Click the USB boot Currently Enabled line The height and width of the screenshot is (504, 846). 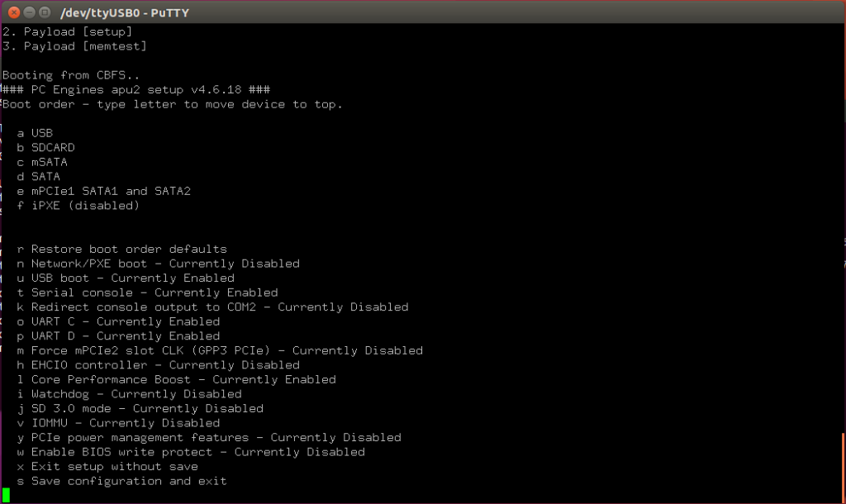click(126, 278)
